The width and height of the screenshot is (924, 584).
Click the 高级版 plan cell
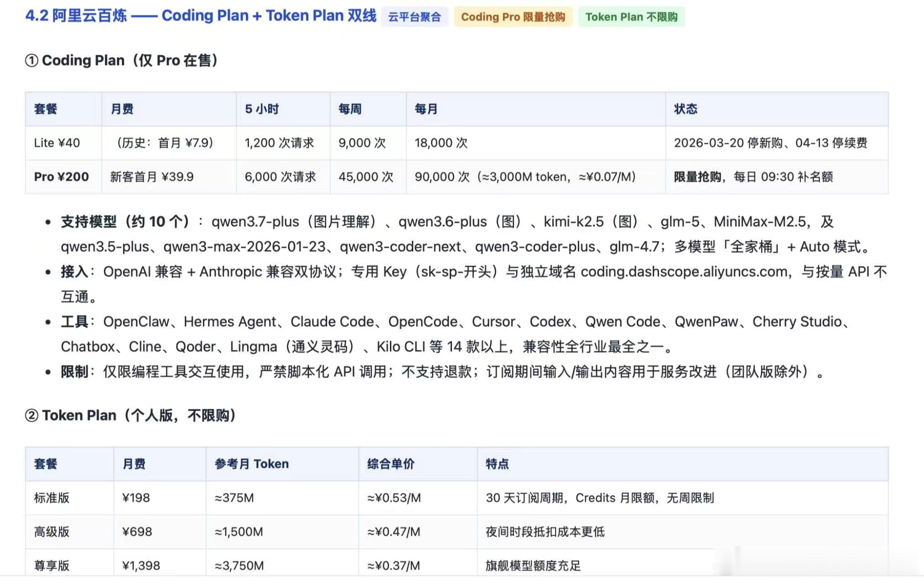pos(69,532)
